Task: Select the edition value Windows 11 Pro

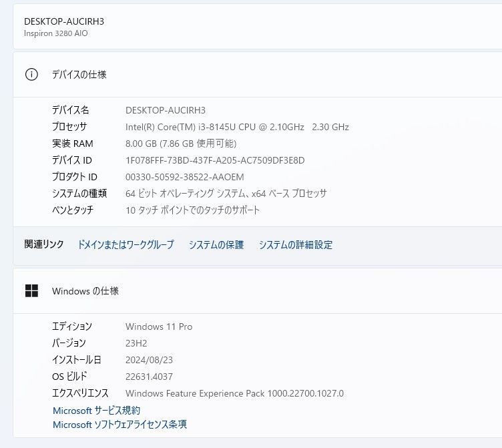Action: 159,326
